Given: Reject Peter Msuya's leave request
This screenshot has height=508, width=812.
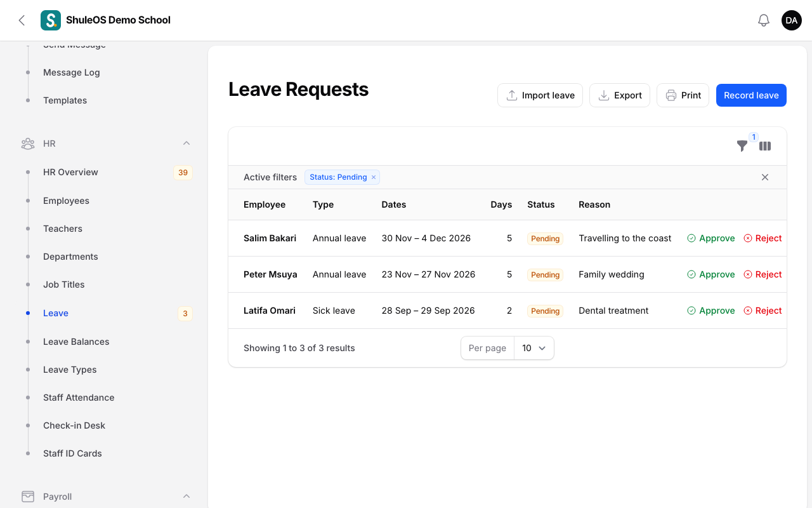Looking at the screenshot, I should (763, 275).
